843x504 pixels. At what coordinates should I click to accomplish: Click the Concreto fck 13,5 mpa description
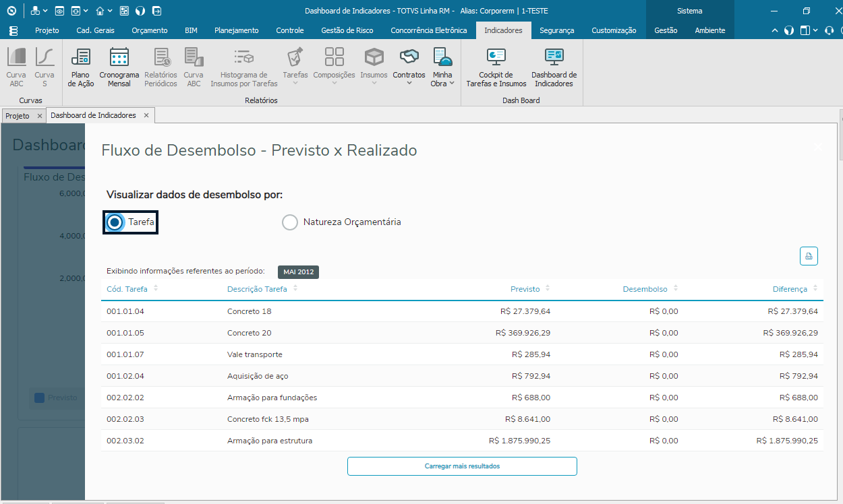[x=268, y=419]
